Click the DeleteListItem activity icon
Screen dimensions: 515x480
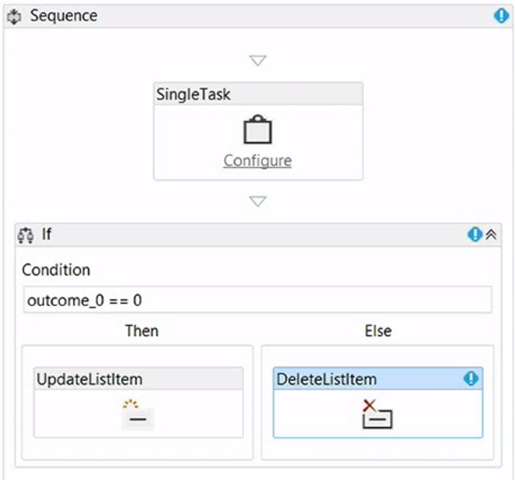click(x=377, y=414)
